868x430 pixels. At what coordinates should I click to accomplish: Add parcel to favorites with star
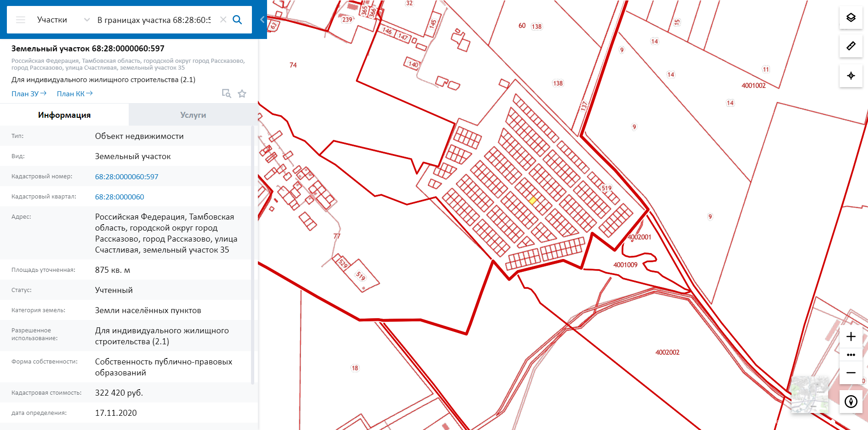click(x=242, y=94)
